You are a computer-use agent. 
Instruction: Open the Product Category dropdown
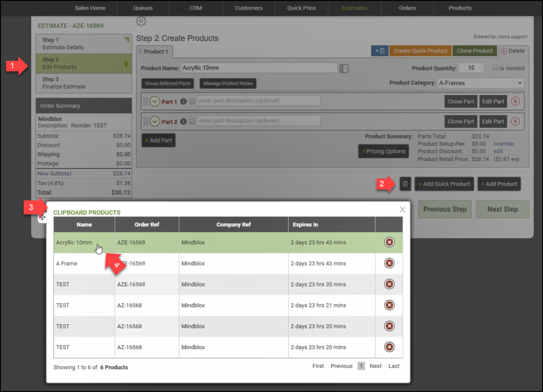(x=481, y=83)
